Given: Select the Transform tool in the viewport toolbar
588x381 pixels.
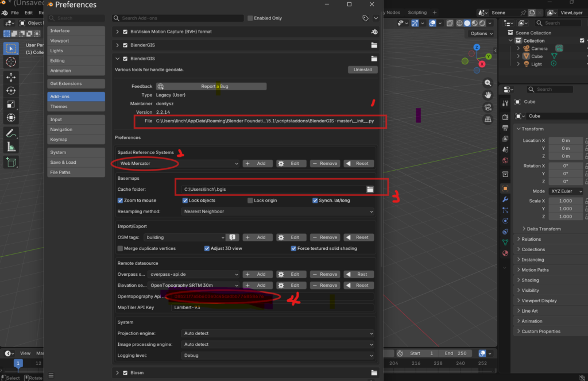Looking at the screenshot, I should (11, 118).
